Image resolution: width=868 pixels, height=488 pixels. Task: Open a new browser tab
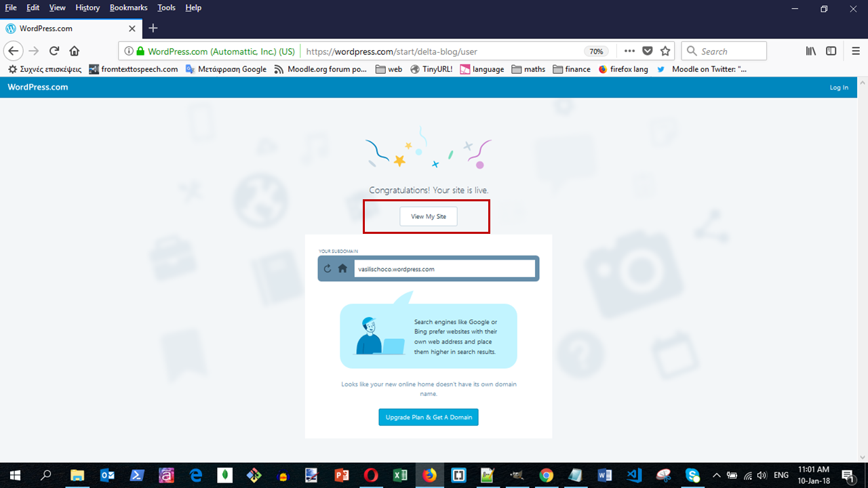point(153,28)
